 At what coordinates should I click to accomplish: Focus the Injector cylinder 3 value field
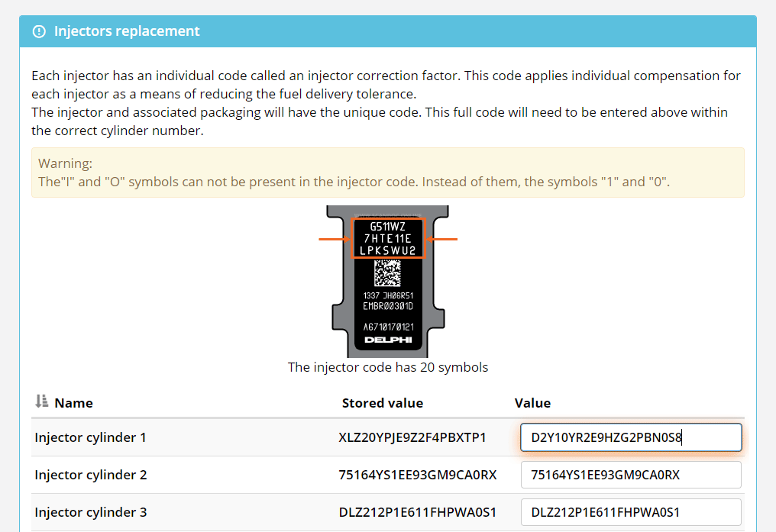(x=630, y=512)
